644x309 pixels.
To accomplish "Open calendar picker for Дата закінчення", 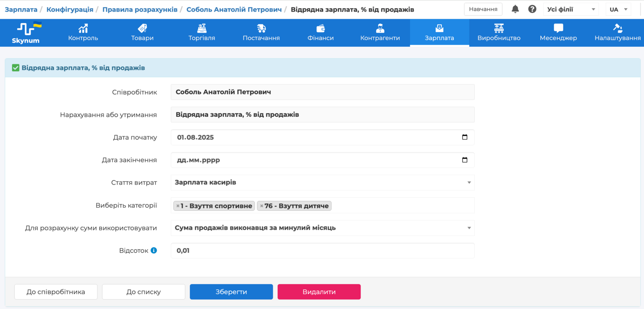I will [x=465, y=160].
